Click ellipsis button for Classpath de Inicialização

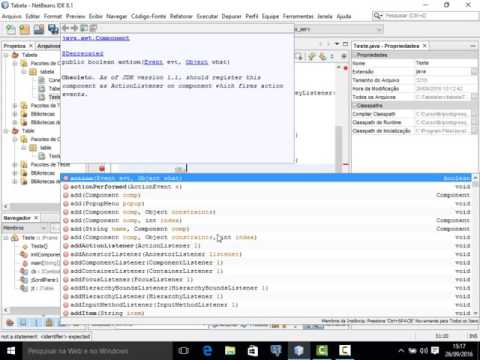pyautogui.click(x=474, y=131)
